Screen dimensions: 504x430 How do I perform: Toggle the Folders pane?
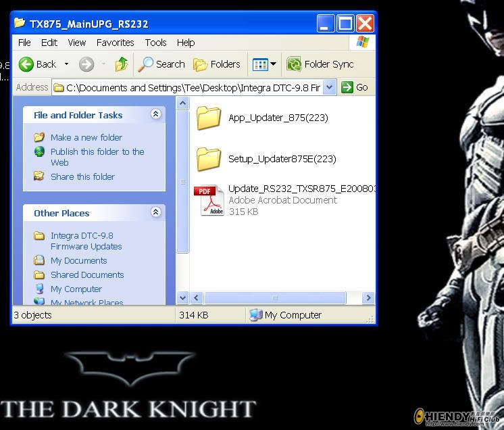217,64
